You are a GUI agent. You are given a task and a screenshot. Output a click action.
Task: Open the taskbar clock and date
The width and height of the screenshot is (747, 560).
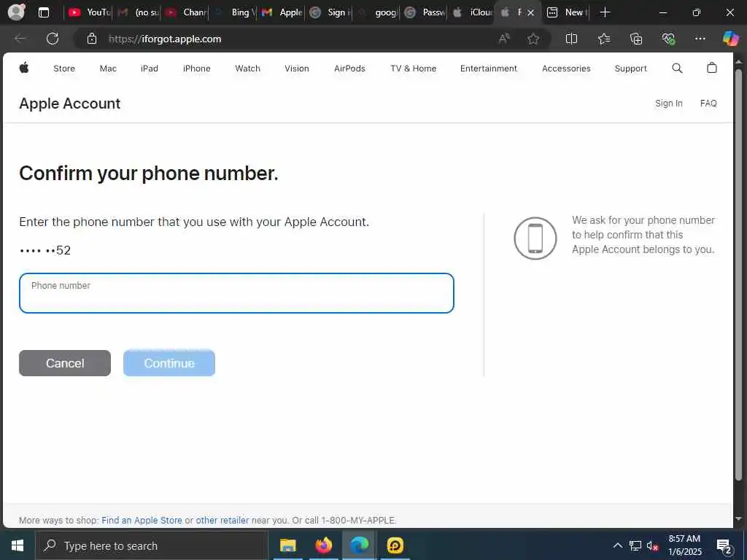coord(684,545)
